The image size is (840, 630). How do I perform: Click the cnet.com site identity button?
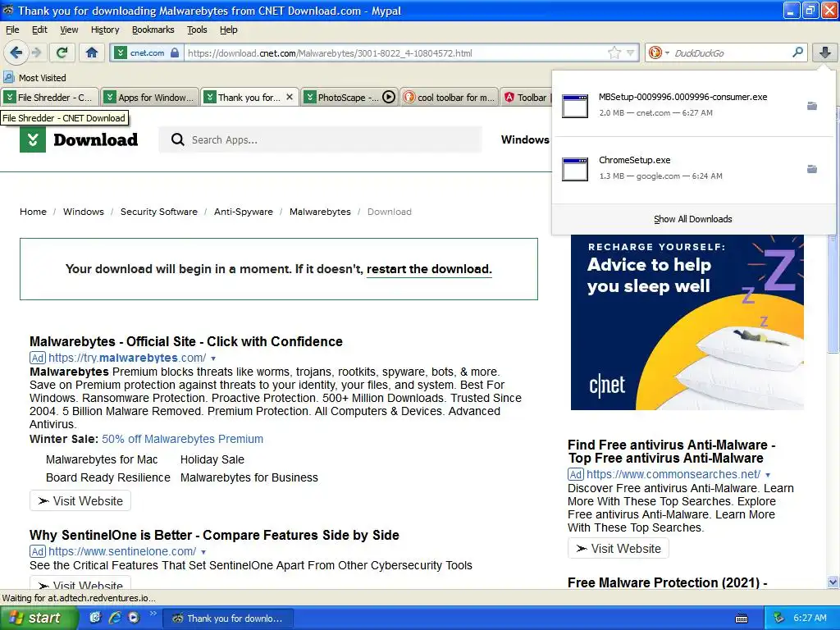(147, 53)
